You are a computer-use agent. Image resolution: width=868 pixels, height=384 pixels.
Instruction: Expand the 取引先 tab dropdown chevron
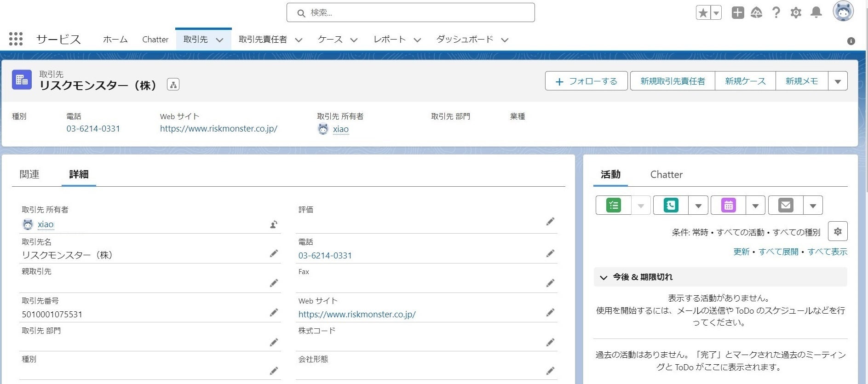coord(220,40)
